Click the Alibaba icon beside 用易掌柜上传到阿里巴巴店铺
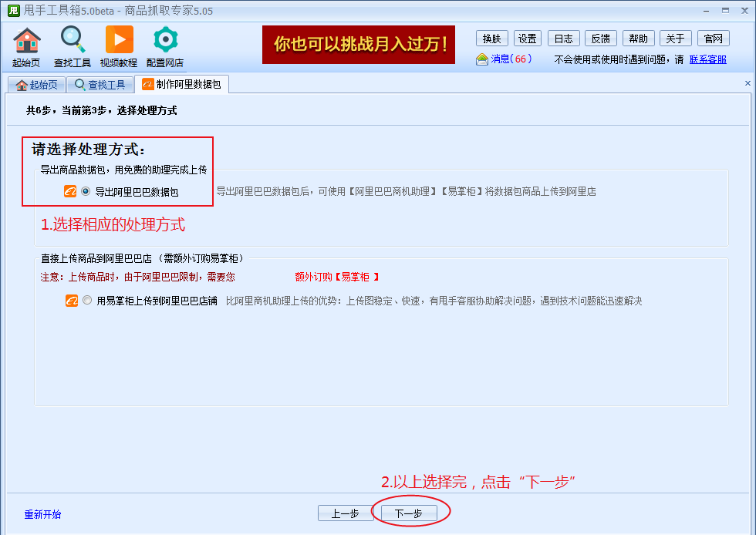This screenshot has width=756, height=535. tap(72, 301)
